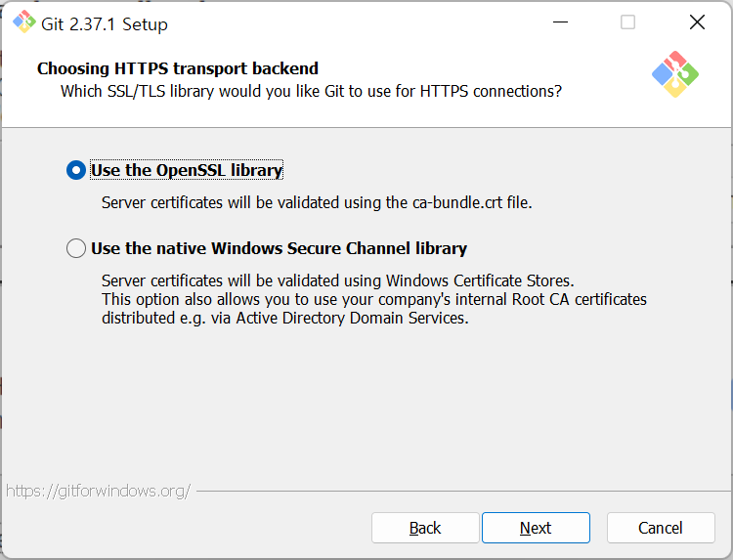733x560 pixels.
Task: Click the Git logo in title bar
Action: (x=23, y=22)
